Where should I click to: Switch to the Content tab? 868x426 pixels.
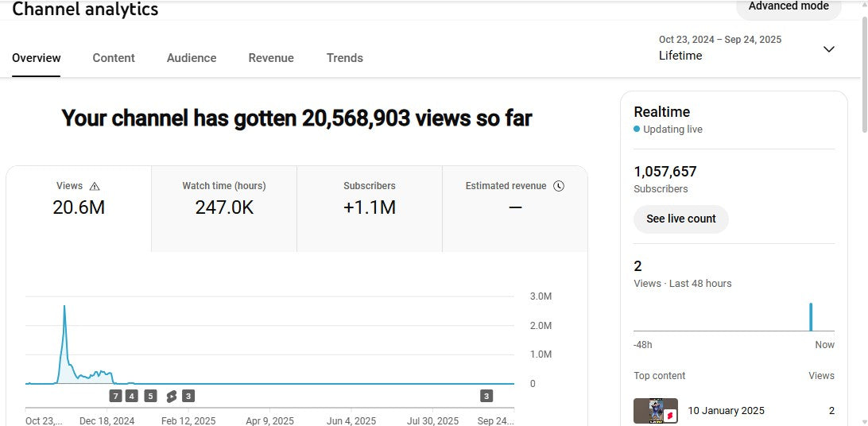pos(114,58)
